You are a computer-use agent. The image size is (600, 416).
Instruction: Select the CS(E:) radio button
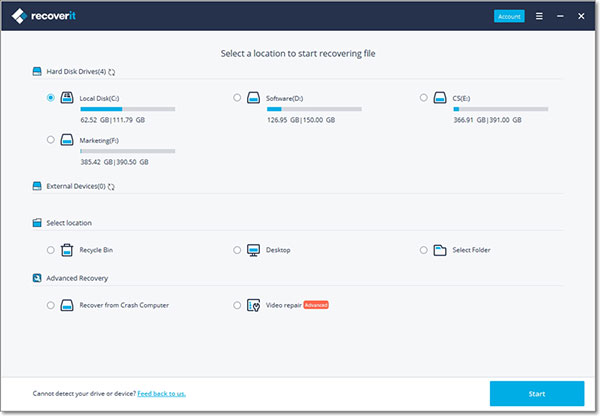pos(424,98)
